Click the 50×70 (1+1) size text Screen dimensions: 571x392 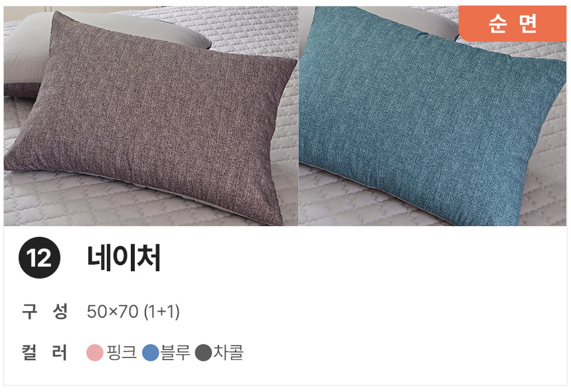(133, 312)
